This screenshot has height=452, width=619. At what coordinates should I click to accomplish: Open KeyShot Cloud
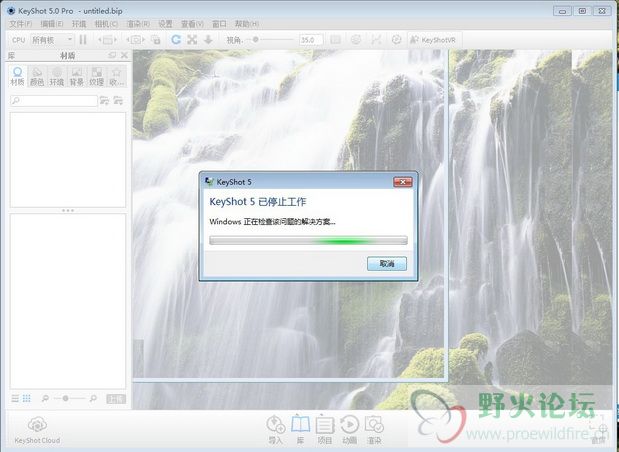37,431
